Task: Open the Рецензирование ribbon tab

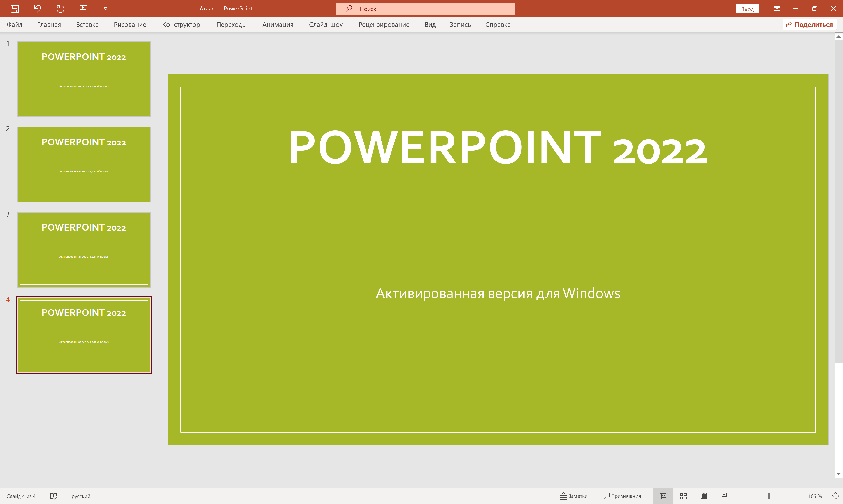Action: point(384,24)
